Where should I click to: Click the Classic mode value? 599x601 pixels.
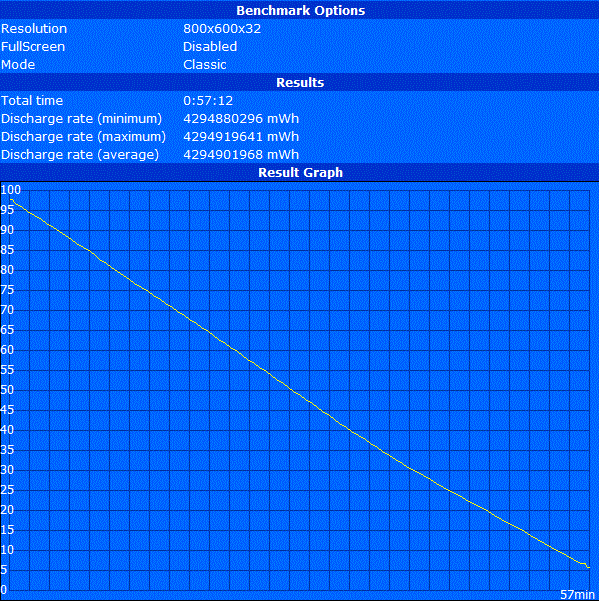[205, 65]
